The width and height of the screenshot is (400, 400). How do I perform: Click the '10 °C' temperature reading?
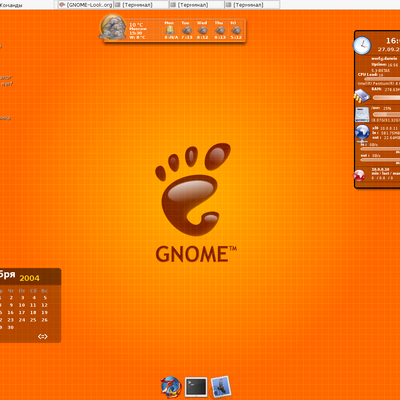[x=136, y=25]
